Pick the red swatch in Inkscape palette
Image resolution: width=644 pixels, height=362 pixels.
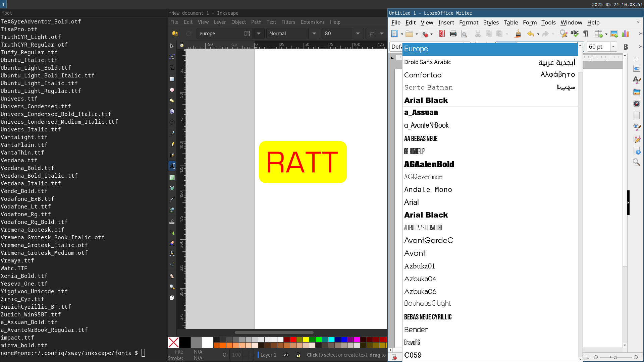click(293, 340)
